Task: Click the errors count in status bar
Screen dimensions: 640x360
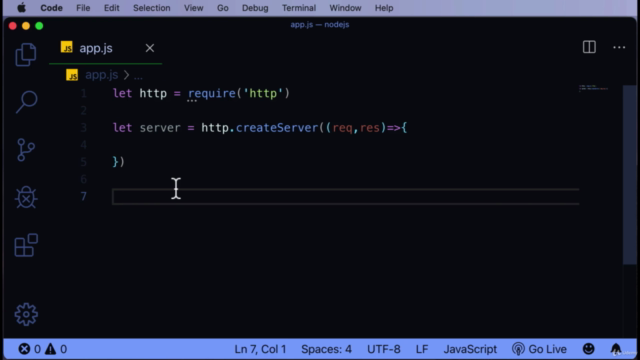Action: coord(29,349)
